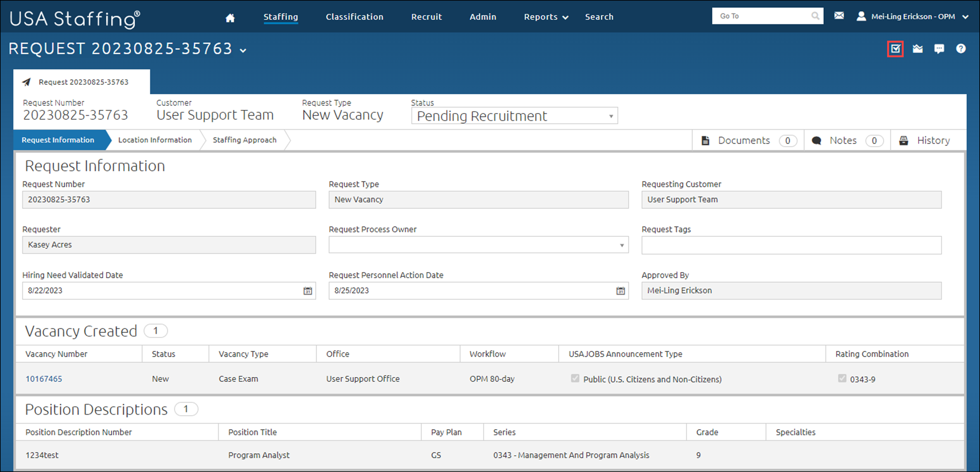Screen dimensions: 980x472
Task: Click the USA Staffing logo
Action: 75,19
